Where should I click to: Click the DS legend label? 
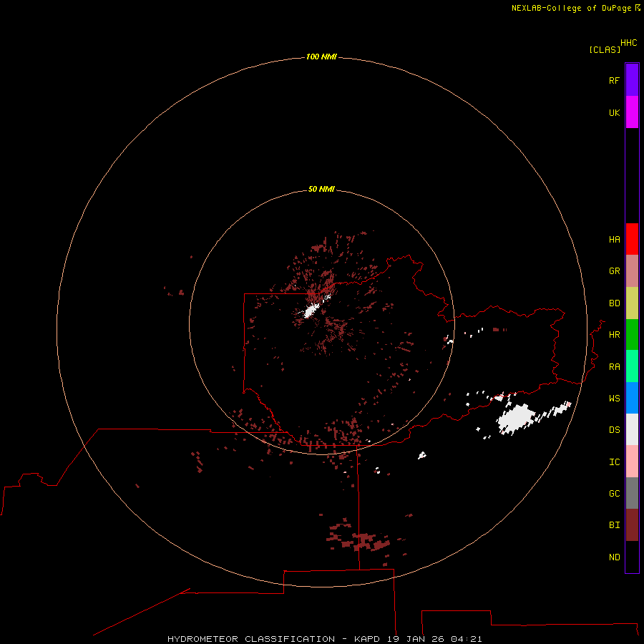coord(614,430)
